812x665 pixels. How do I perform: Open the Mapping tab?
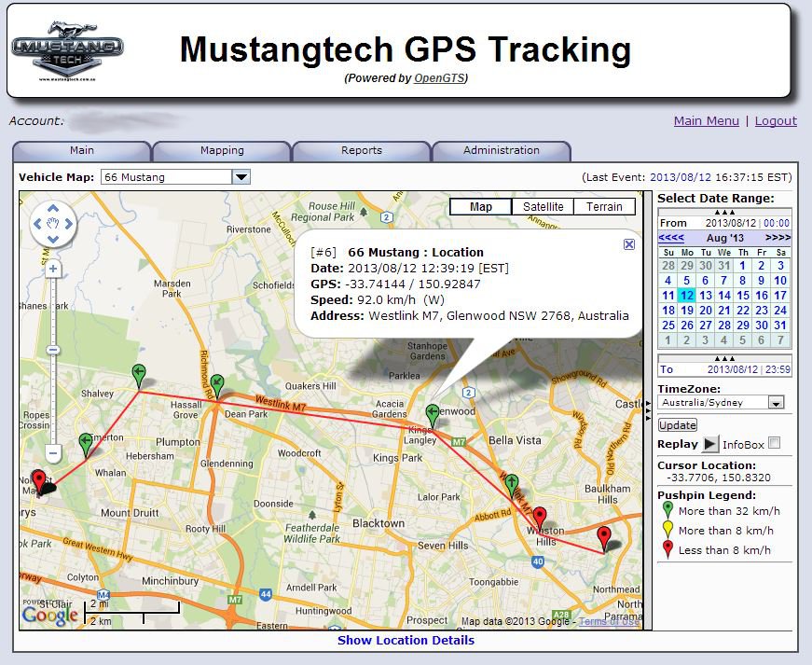tap(222, 151)
